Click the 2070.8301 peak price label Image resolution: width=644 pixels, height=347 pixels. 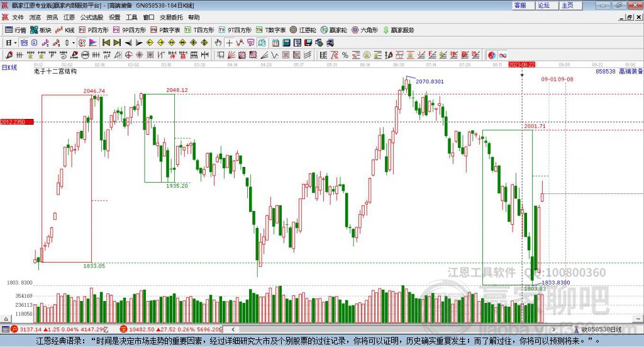[430, 81]
